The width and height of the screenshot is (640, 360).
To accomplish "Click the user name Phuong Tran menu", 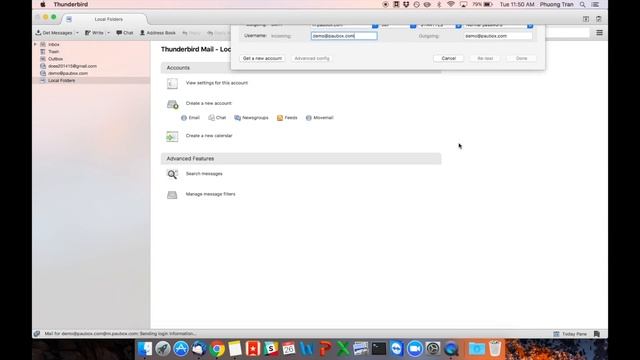I will pos(557,4).
